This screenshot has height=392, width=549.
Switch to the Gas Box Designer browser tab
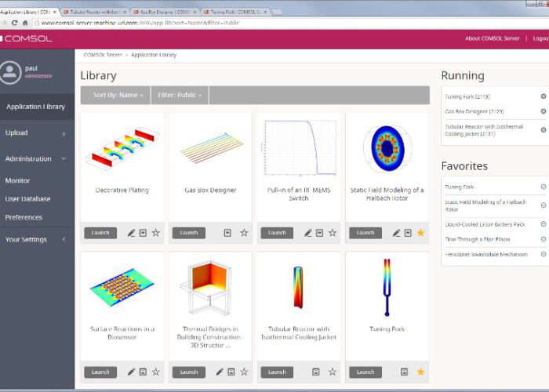click(x=165, y=12)
